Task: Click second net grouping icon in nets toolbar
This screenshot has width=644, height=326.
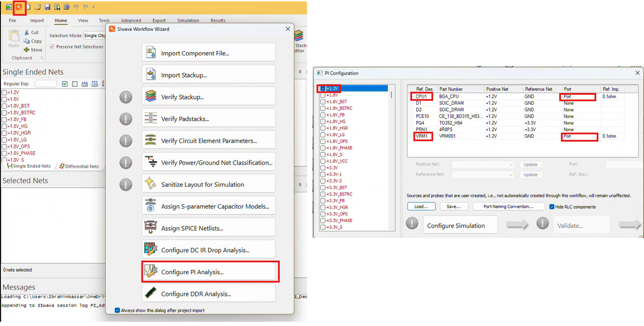Action: [x=95, y=84]
